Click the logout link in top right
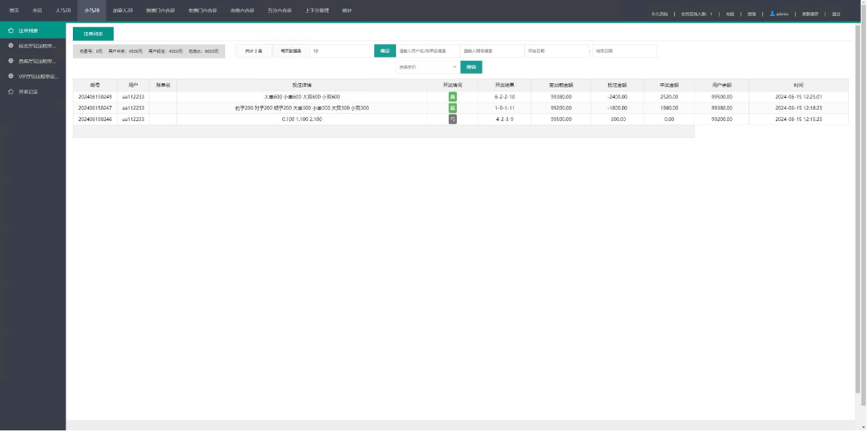This screenshot has width=868, height=432. tap(836, 14)
